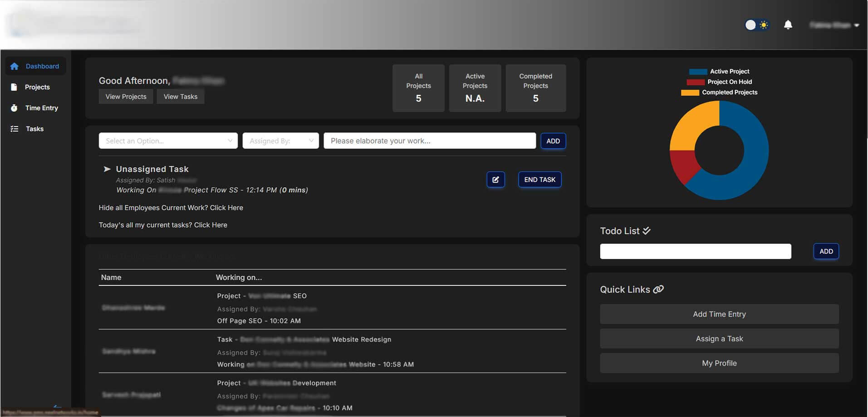Click ADD in the Todo List panel

click(826, 251)
